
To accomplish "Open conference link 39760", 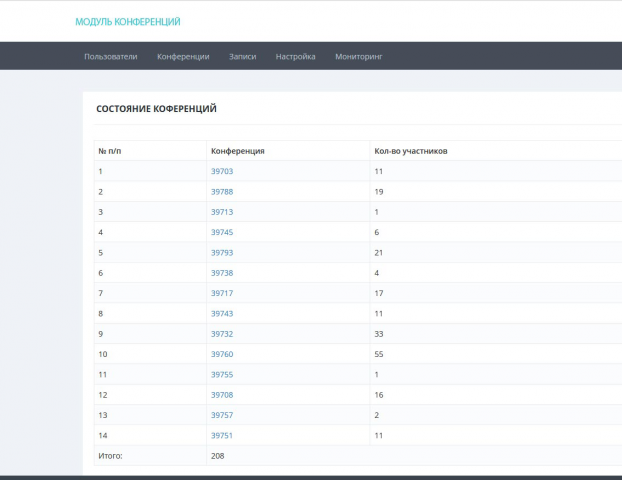I will click(222, 354).
